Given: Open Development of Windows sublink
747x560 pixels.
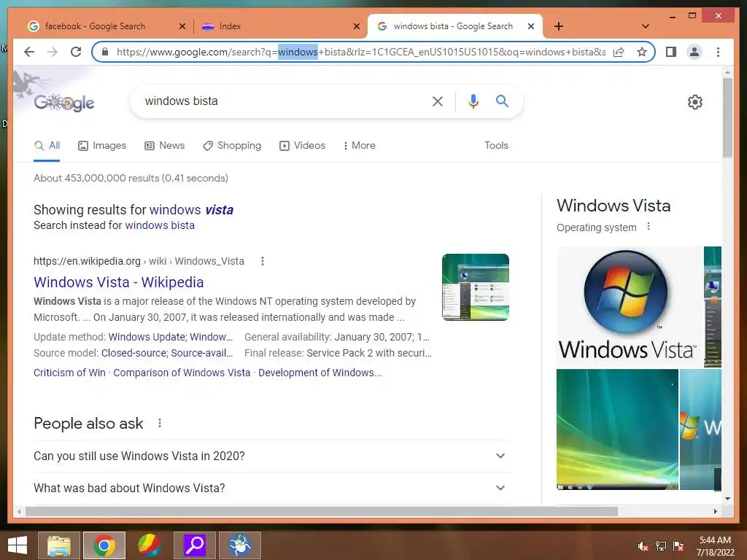Looking at the screenshot, I should [x=320, y=373].
